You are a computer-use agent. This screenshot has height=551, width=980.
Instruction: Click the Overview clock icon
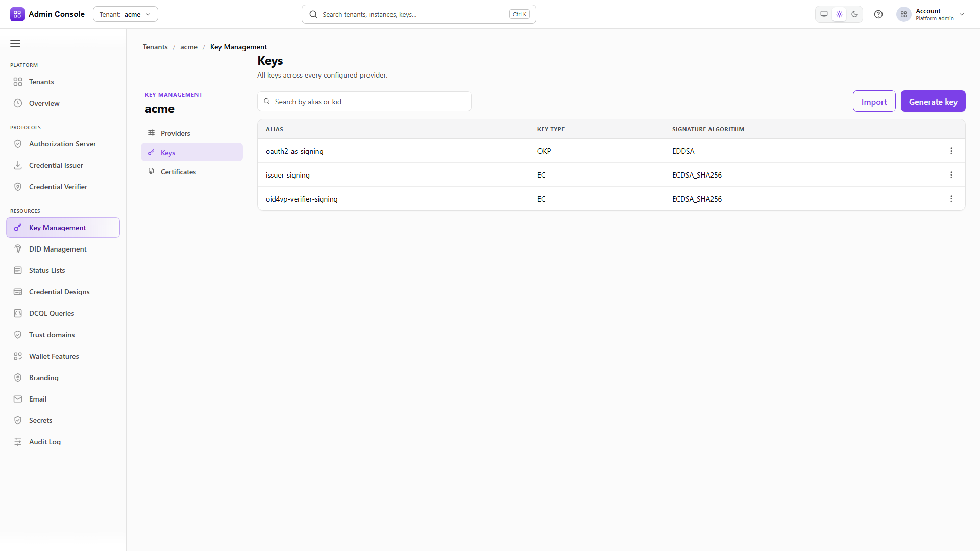point(18,103)
